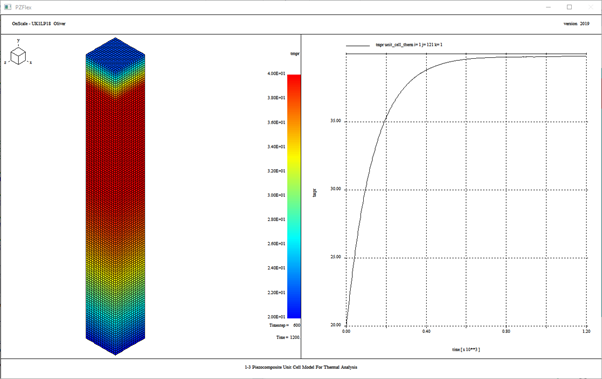Maximize the PZFlex window
Screen dimensions: 602x379
(x=569, y=7)
